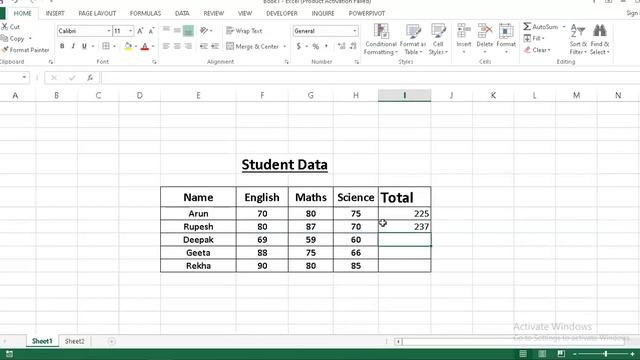Image resolution: width=640 pixels, height=360 pixels.
Task: Switch to Page Break Preview
Action: pos(561,353)
